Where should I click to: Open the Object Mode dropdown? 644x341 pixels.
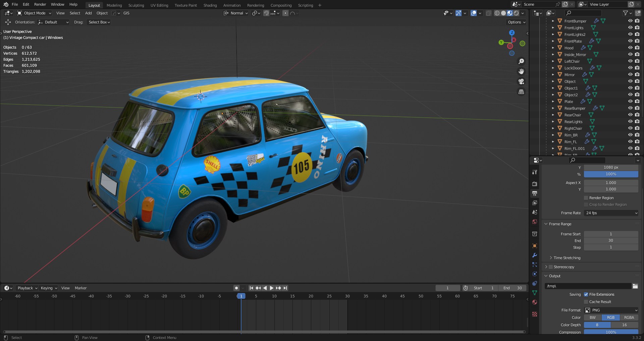(x=34, y=13)
